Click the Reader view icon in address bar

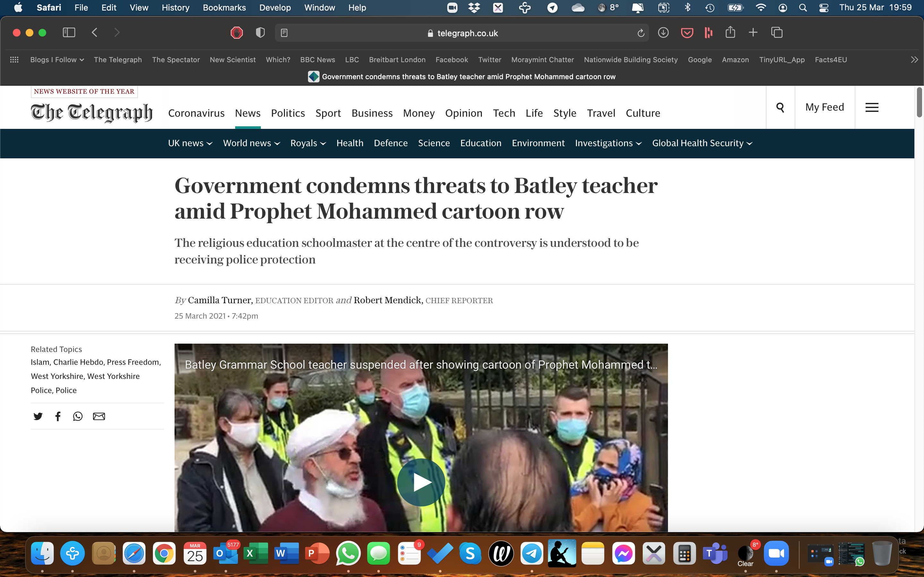[284, 33]
